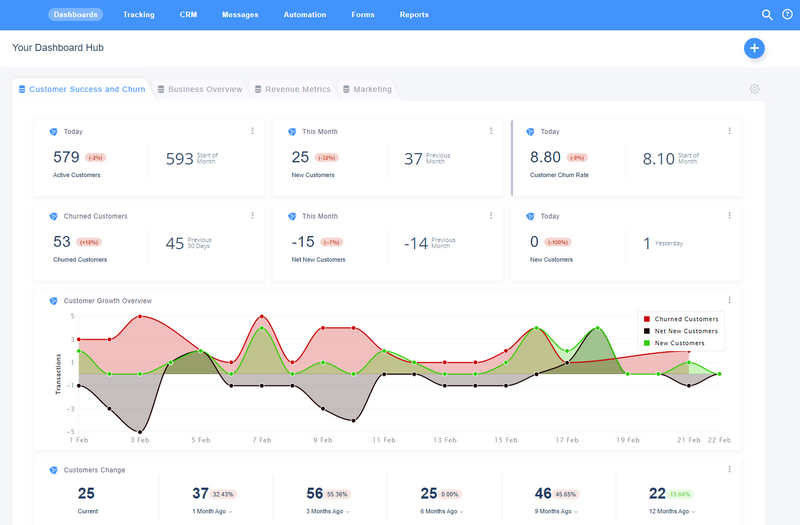Viewport: 800px width, 525px height.
Task: Select Customer Success and Churn tab
Action: [82, 89]
